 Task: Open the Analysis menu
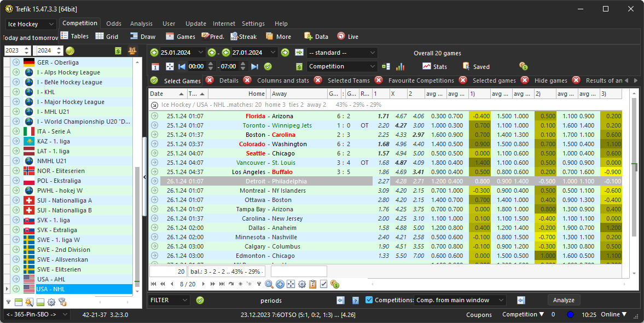tap(141, 24)
